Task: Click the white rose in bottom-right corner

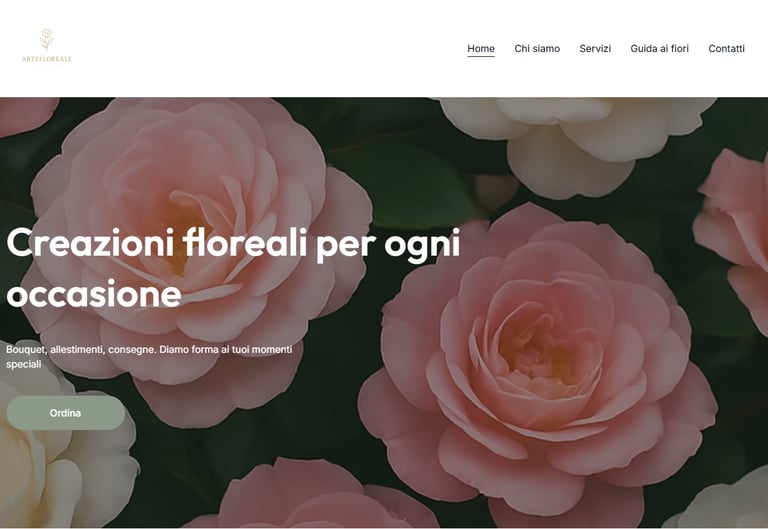Action: click(x=720, y=500)
